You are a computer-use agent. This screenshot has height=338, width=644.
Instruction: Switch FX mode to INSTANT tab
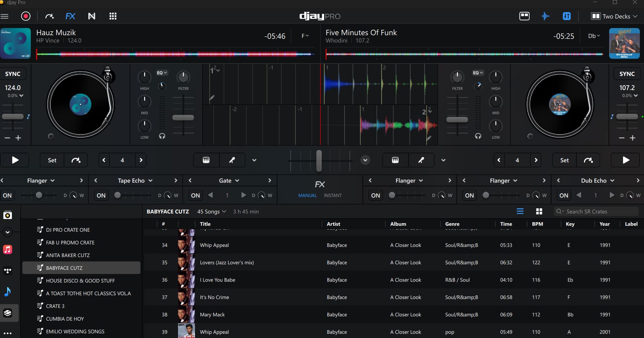332,195
